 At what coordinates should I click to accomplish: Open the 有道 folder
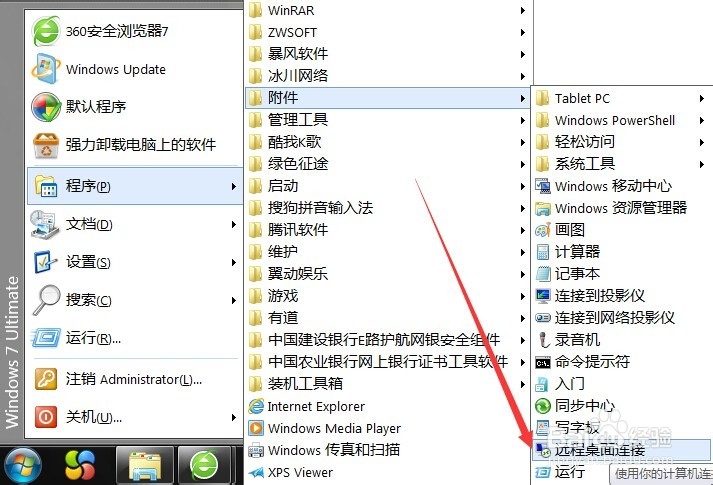387,318
